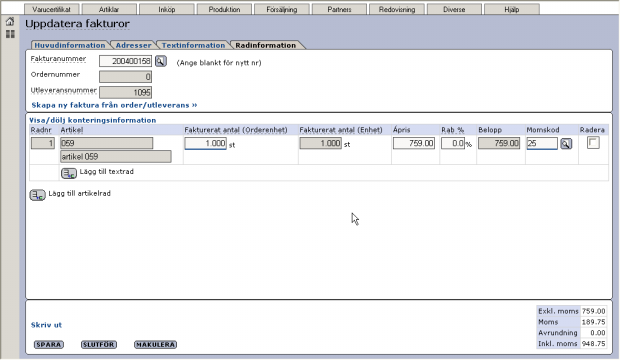Screen dimensions: 620x360
Task: Click the 'Inkl. moms' total 948.75
Action: 593,344
